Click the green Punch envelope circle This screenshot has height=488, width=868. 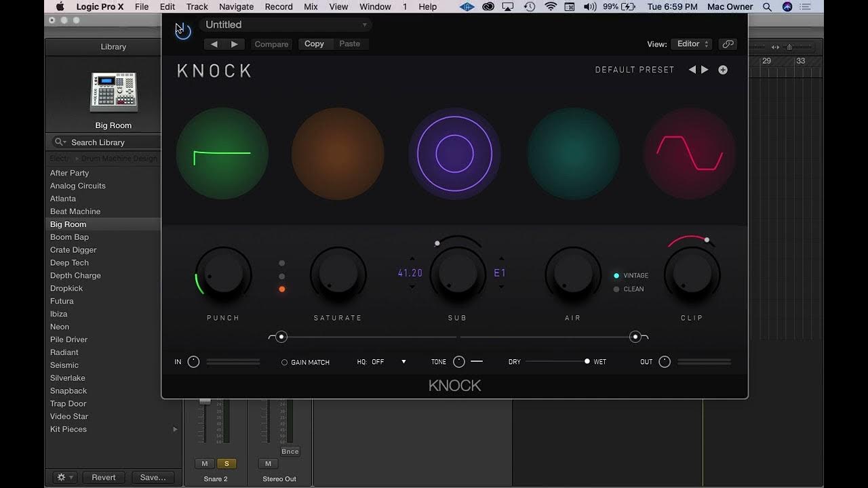(222, 153)
